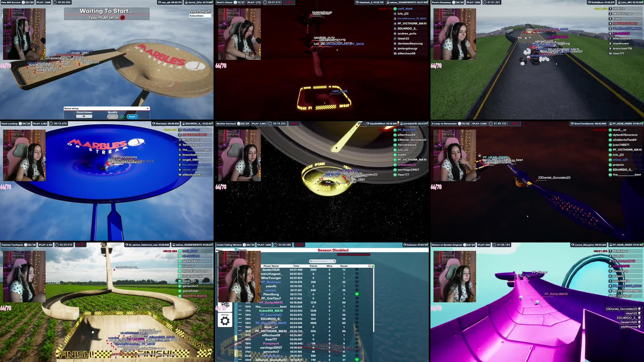Click the X icon to clear the leaderboard search
This screenshot has width=644, height=362.
click(x=334, y=261)
